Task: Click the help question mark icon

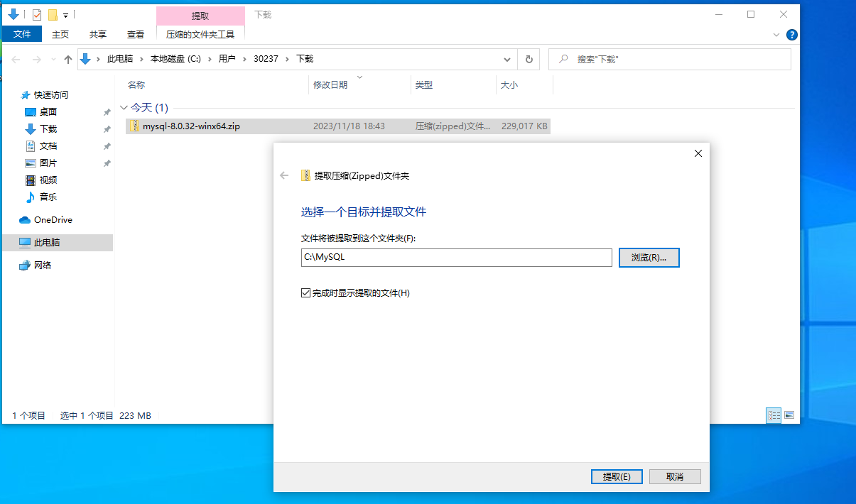Action: (792, 34)
